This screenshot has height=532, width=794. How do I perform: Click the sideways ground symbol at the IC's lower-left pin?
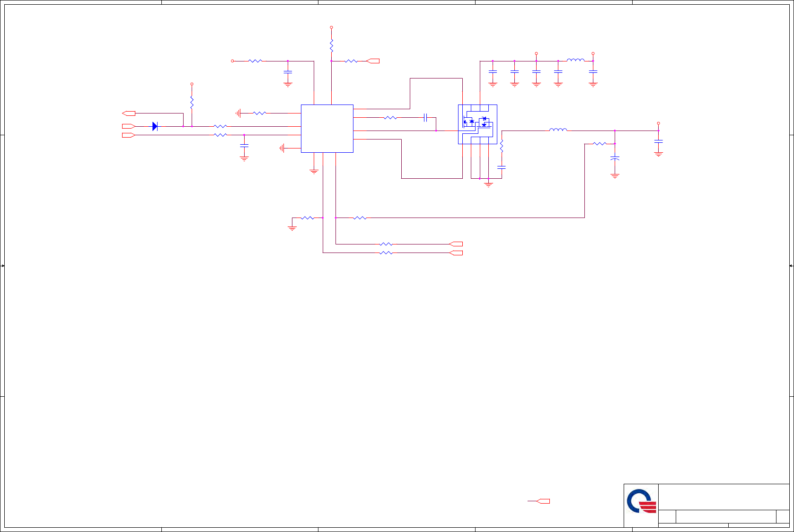pyautogui.click(x=282, y=148)
